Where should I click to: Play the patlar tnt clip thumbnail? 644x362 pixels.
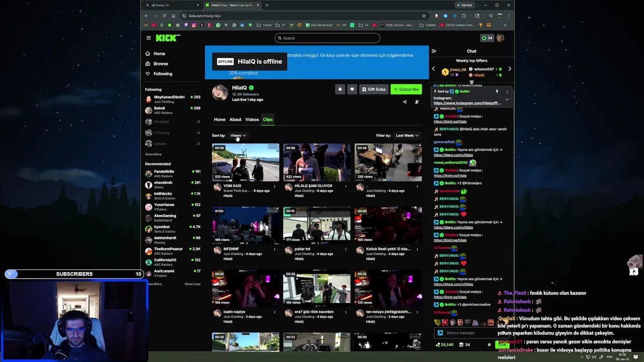tap(317, 225)
